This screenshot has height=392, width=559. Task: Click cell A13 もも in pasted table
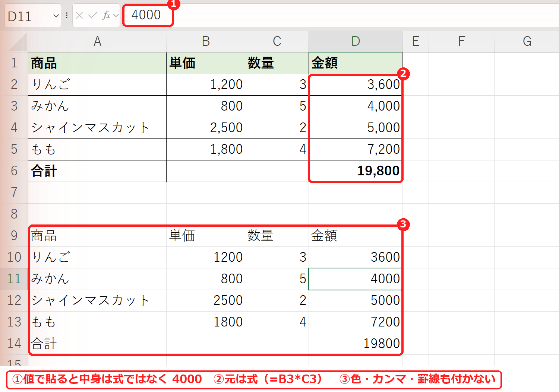(97, 322)
